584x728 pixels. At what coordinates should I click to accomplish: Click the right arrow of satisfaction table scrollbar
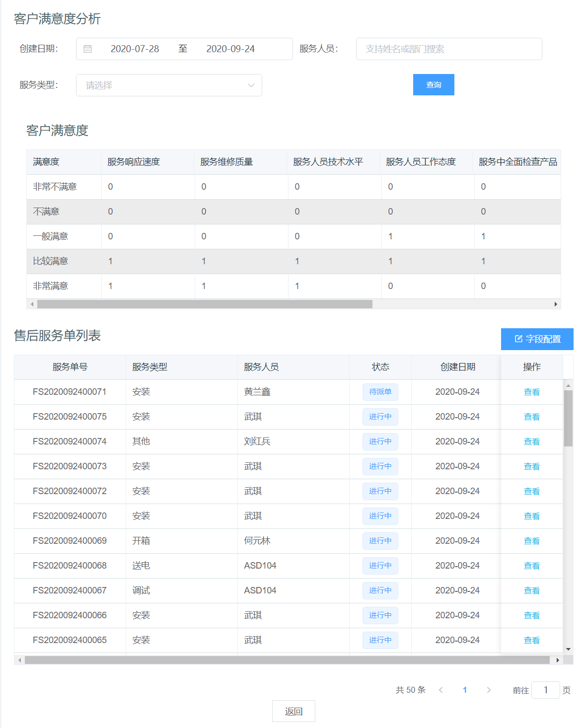(556, 304)
